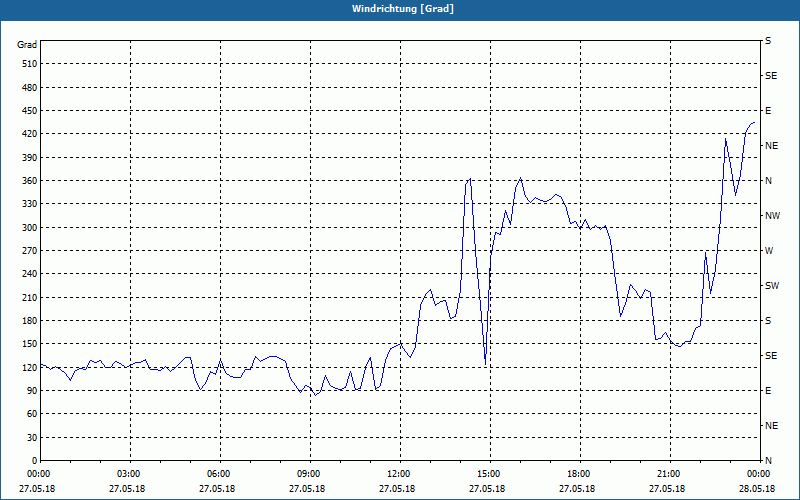Select the 510 value on the y-axis

click(x=27, y=64)
